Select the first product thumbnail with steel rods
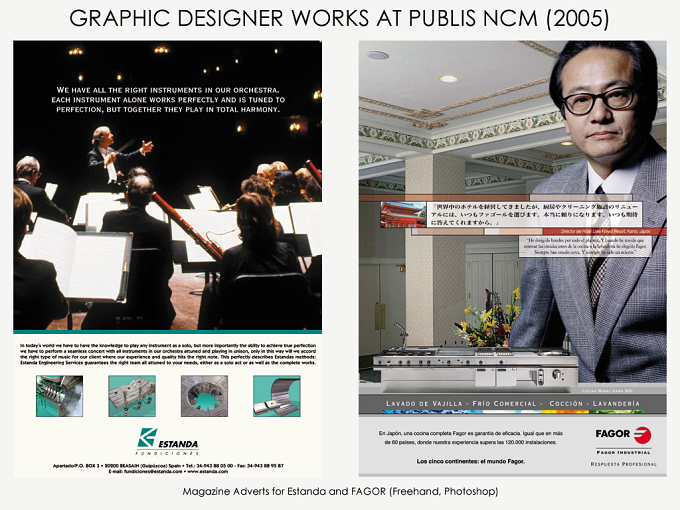The height and width of the screenshot is (510, 680). (x=59, y=396)
